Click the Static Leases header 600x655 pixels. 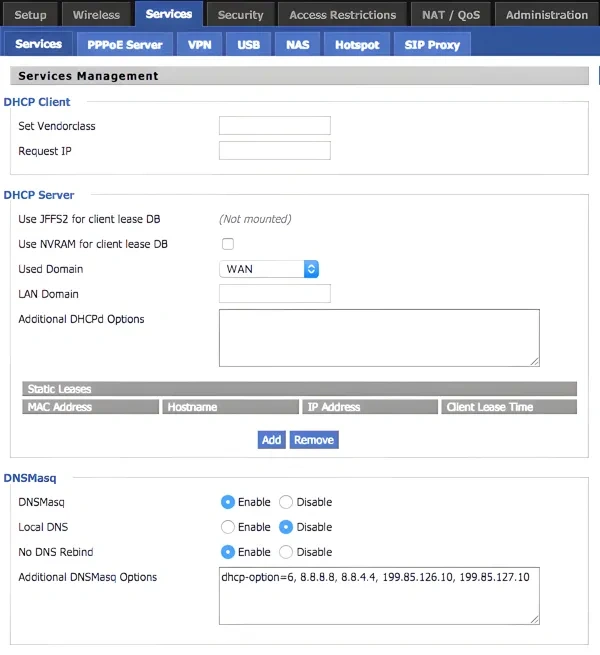coord(300,388)
